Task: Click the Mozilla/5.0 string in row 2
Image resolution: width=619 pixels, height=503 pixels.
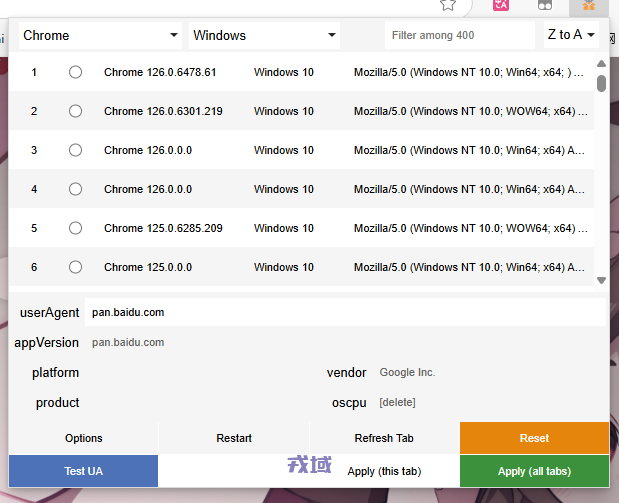Action: 471,111
